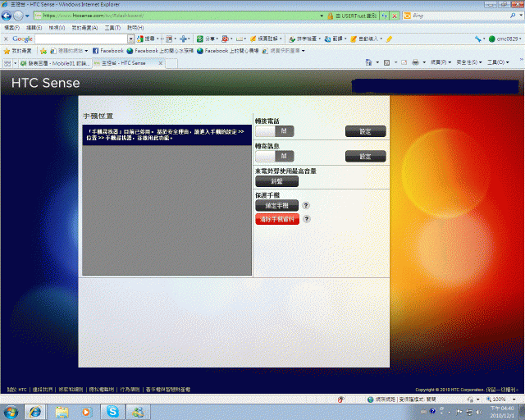Open the cmc0829 account dropdown

(505, 39)
